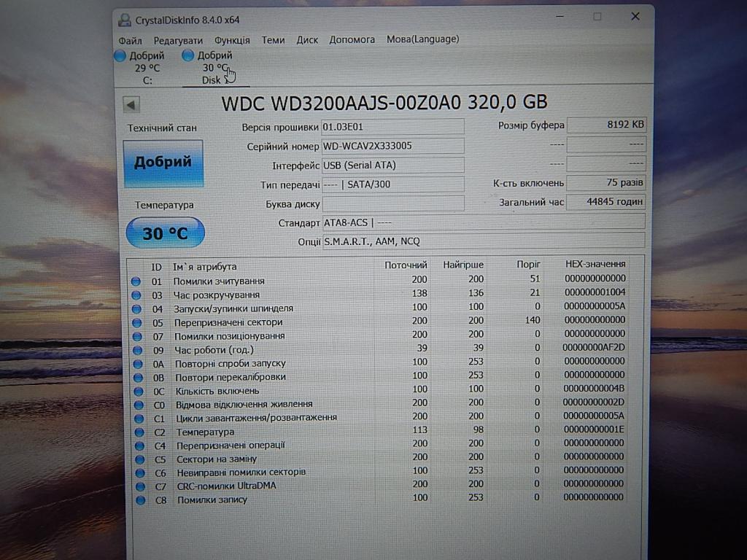This screenshot has width=747, height=560.
Task: Select the Температура attribute row name
Action: pyautogui.click(x=205, y=432)
